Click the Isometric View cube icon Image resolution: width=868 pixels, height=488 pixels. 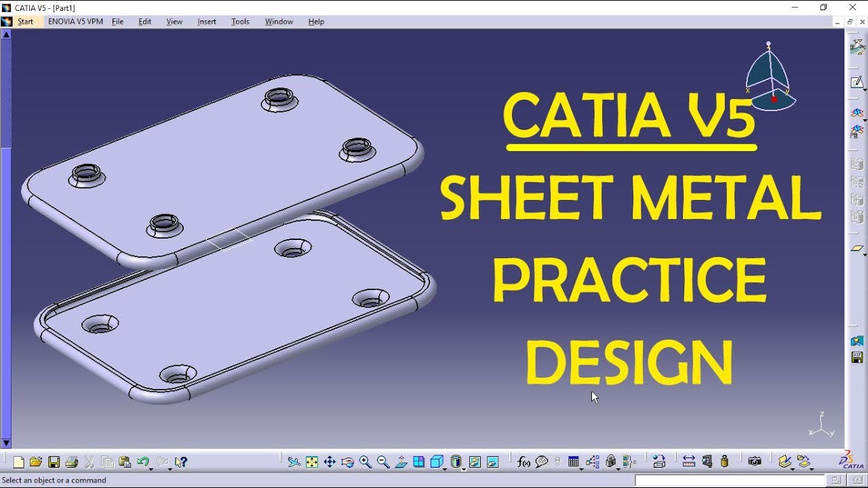[x=437, y=462]
